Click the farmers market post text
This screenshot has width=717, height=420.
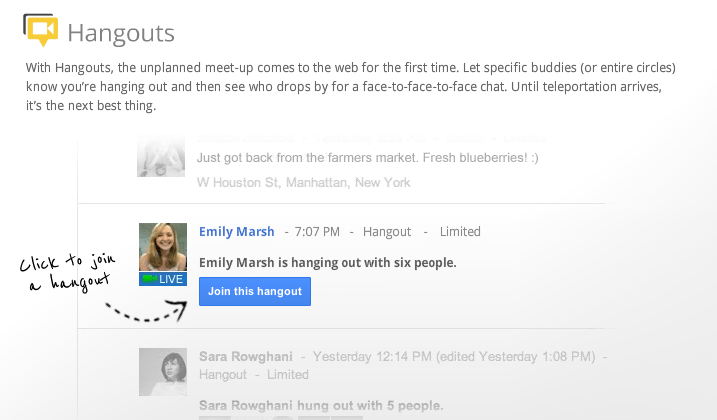point(368,158)
